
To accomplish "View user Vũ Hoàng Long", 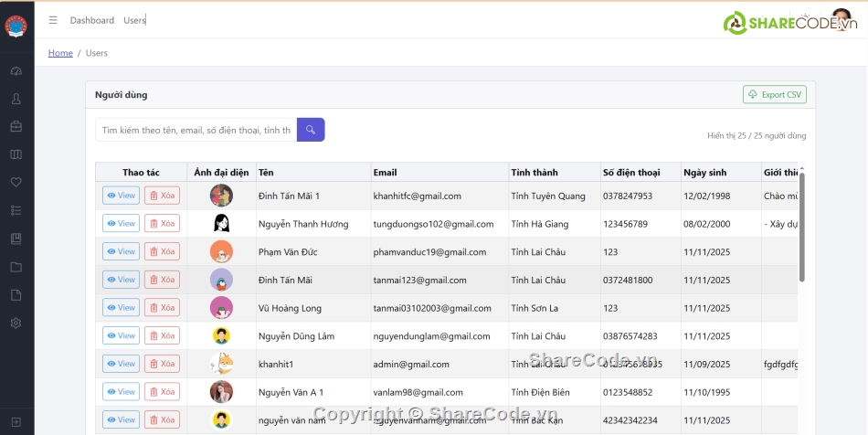I will pyautogui.click(x=121, y=308).
